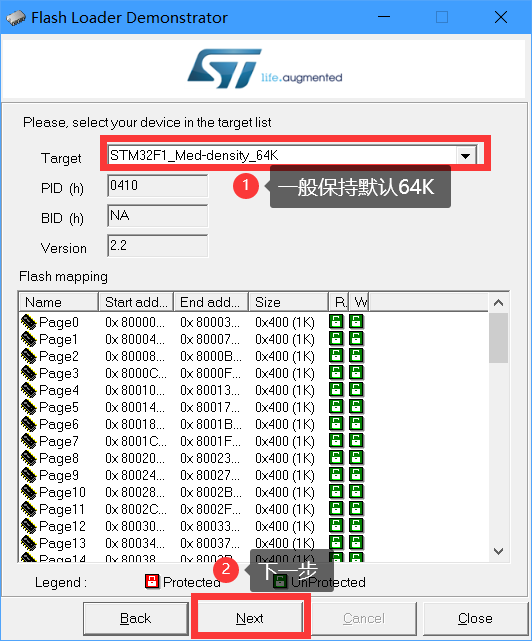Select the Page6 chip icon
532x641 pixels.
(x=29, y=424)
